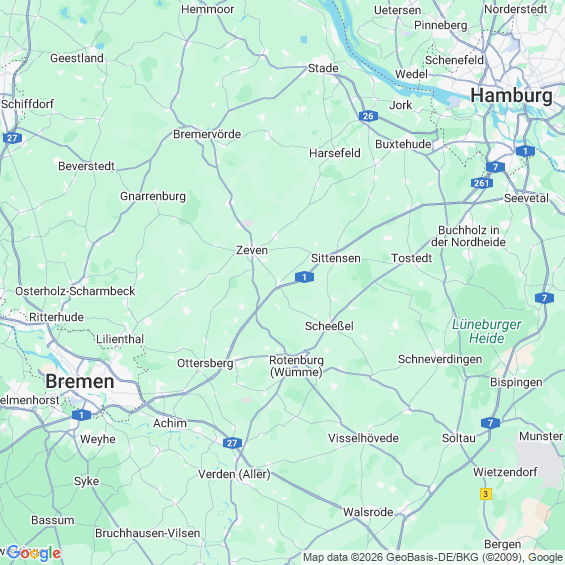Click the Bremervörde town label
This screenshot has height=565, width=565.
(207, 134)
